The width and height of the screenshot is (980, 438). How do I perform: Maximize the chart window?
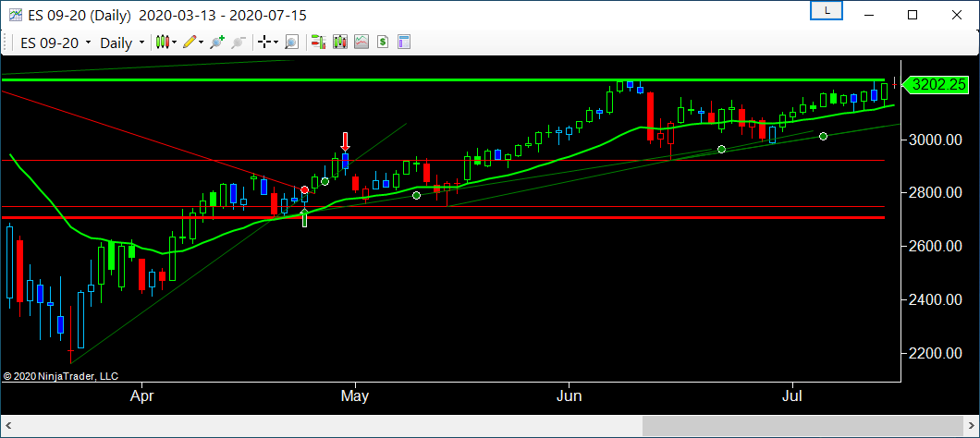(913, 15)
